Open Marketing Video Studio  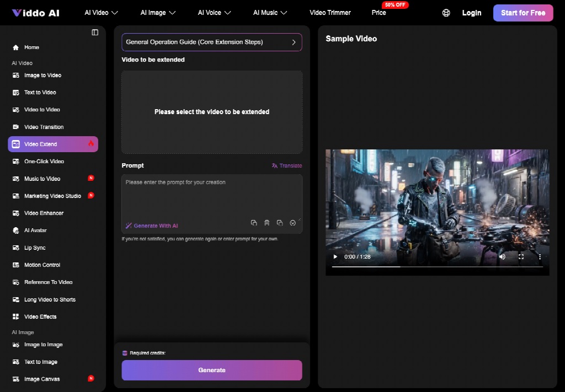tap(53, 196)
